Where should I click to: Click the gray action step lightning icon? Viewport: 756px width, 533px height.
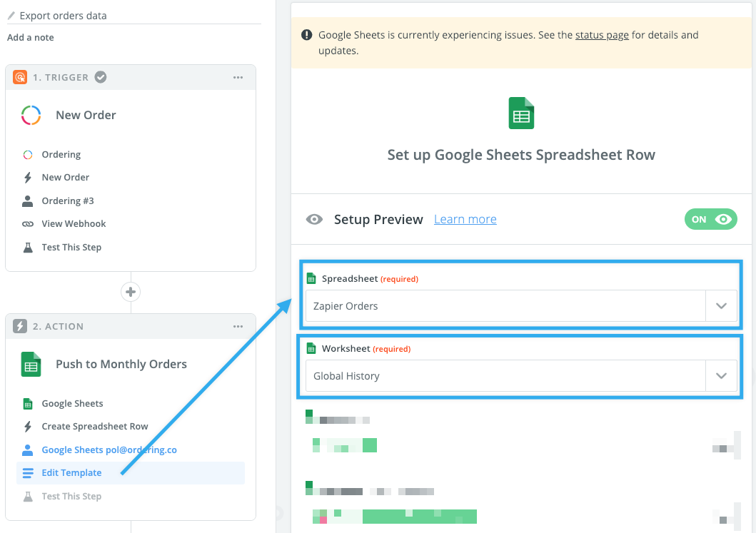(x=20, y=326)
